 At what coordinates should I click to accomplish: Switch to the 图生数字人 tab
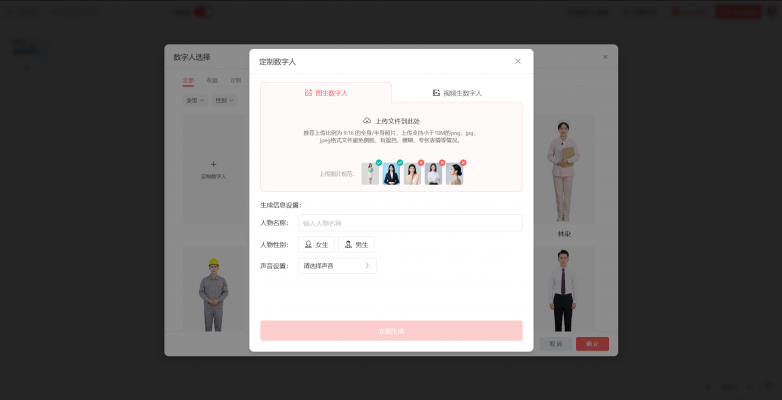pos(326,93)
